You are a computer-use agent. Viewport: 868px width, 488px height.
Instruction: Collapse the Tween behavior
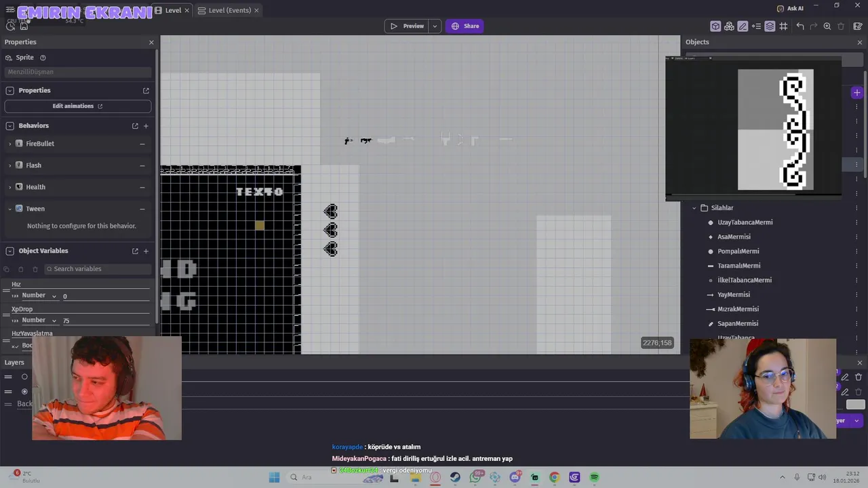tap(10, 209)
